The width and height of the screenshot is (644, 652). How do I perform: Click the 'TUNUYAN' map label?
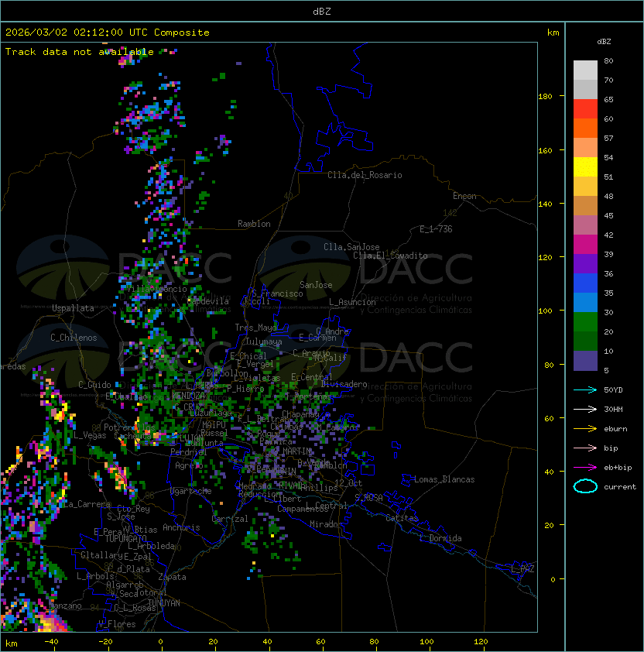click(164, 603)
